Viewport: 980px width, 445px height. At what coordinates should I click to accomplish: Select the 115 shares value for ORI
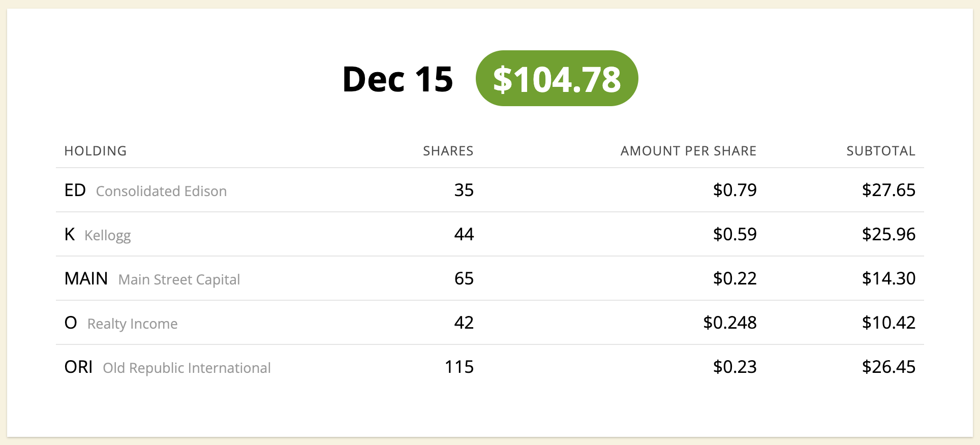click(x=459, y=367)
